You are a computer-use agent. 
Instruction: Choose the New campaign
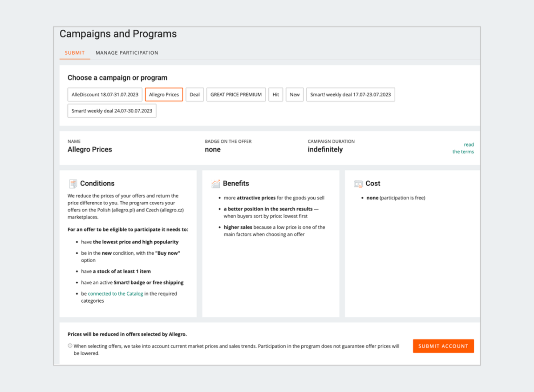295,95
